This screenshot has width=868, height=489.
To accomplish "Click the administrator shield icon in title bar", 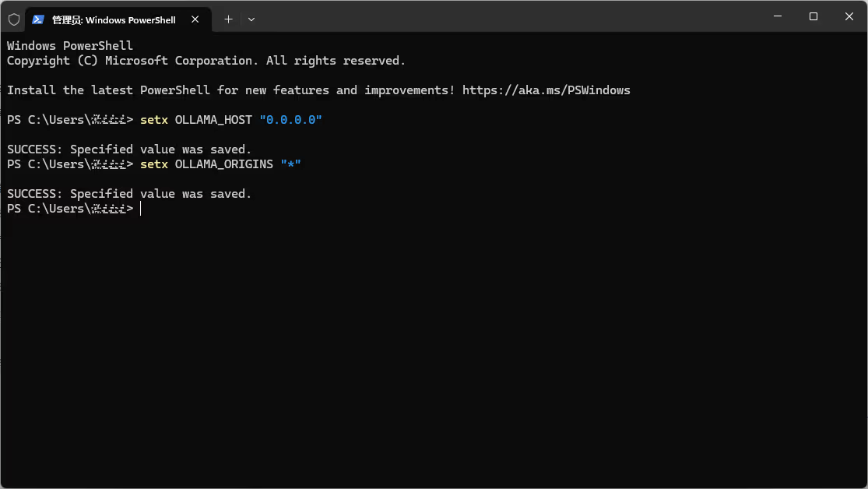I will (14, 20).
